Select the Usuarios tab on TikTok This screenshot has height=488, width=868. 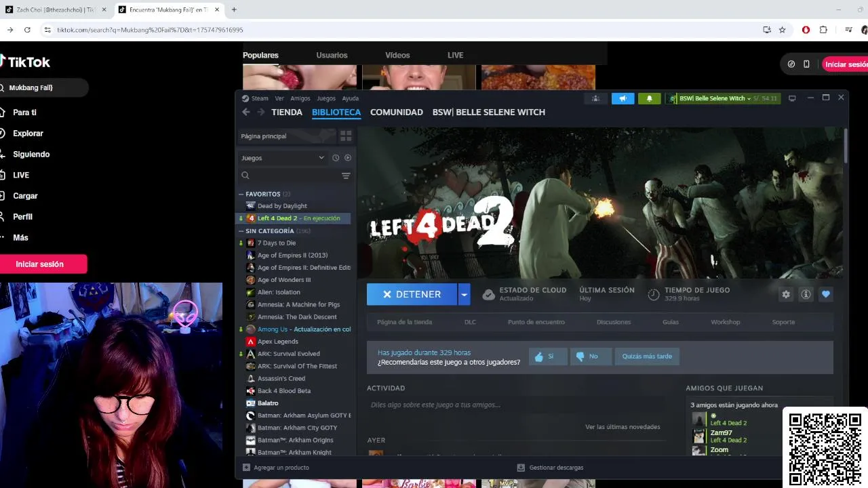tap(332, 55)
